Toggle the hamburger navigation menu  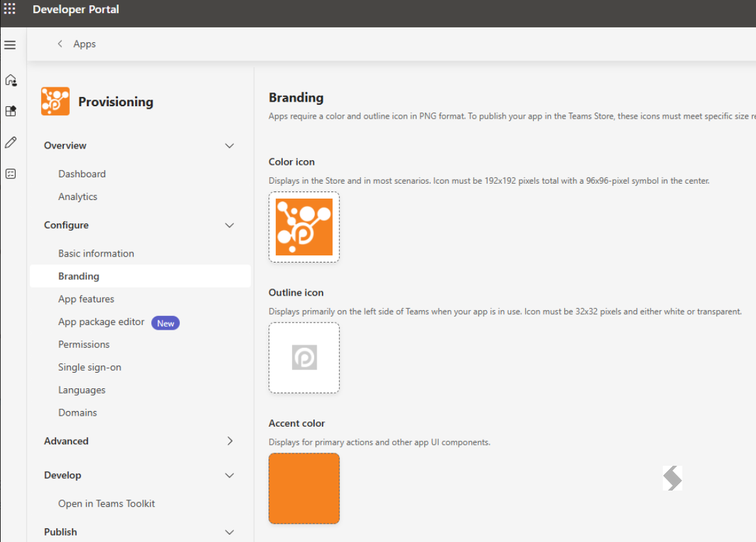[x=10, y=46]
